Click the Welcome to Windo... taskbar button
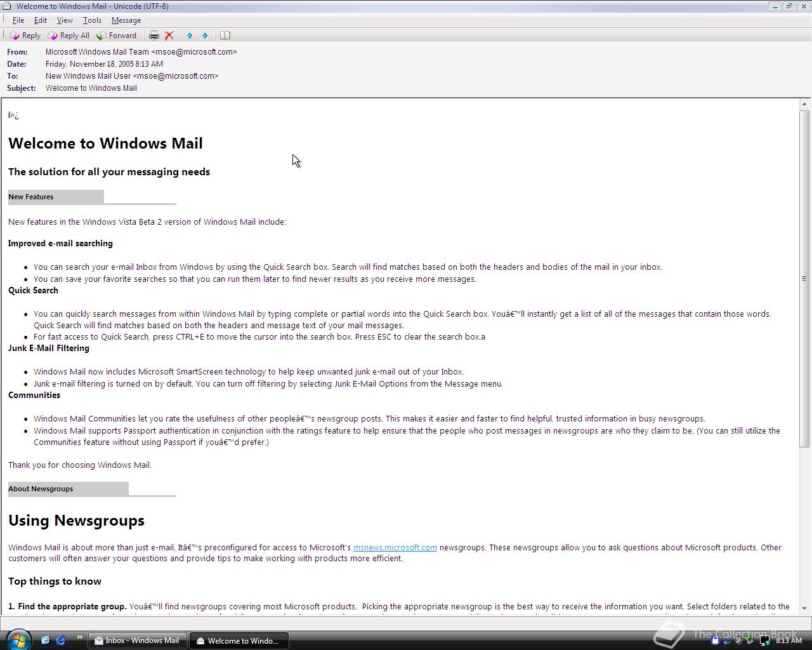 click(239, 640)
